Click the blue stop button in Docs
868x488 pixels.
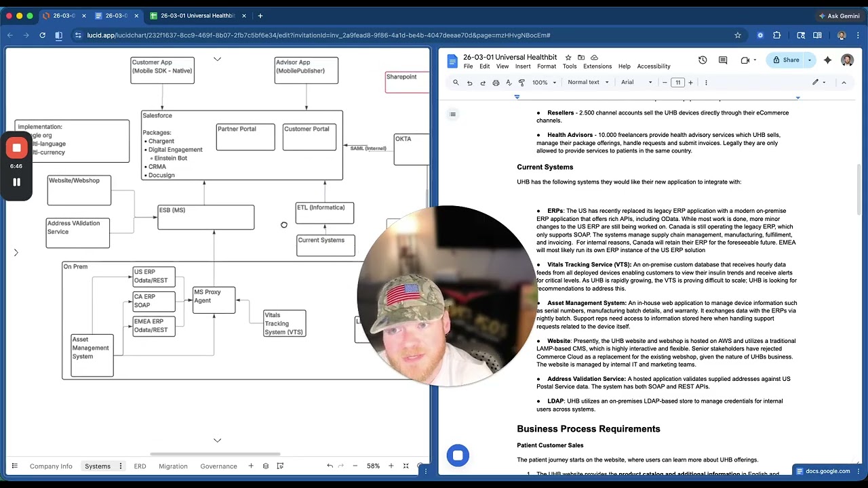(458, 455)
